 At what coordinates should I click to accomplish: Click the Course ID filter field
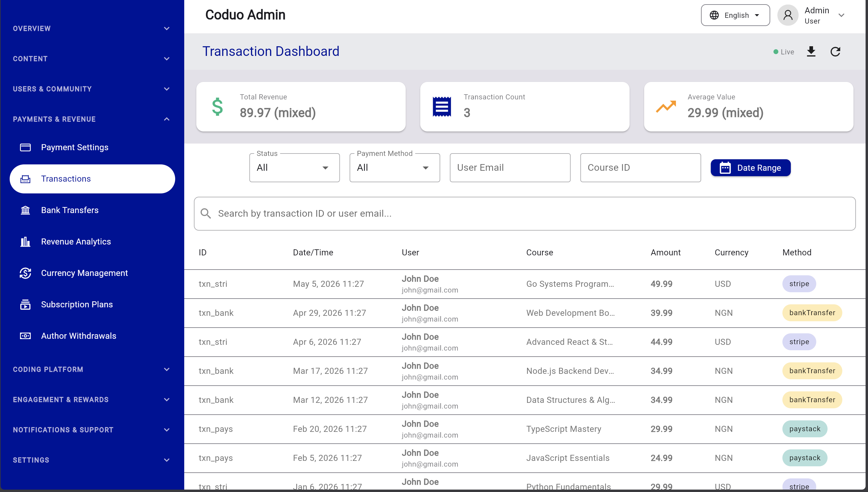(641, 168)
